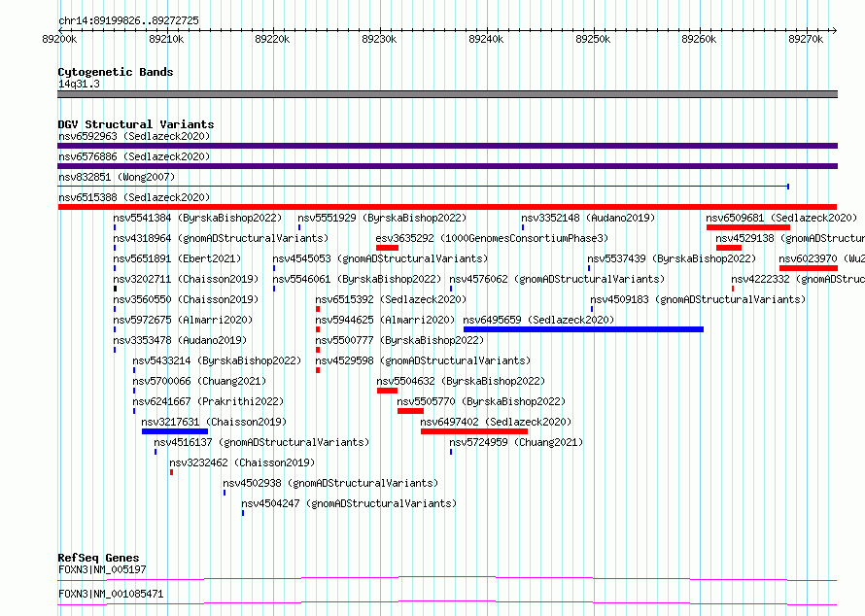Image resolution: width=865 pixels, height=616 pixels.
Task: Click the Cytogenetic Bands track title
Action: (116, 72)
